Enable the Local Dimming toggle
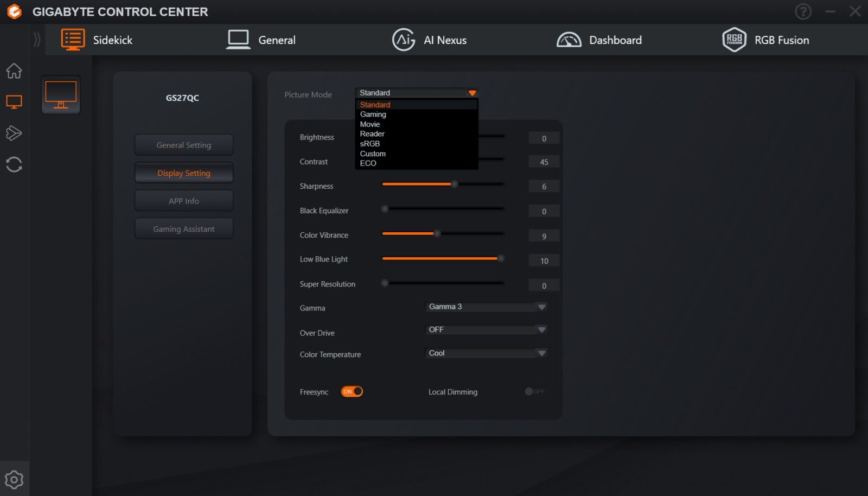 pos(534,391)
